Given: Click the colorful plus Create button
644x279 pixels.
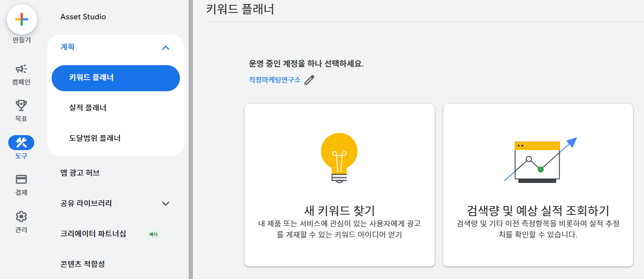Looking at the screenshot, I should [x=22, y=20].
